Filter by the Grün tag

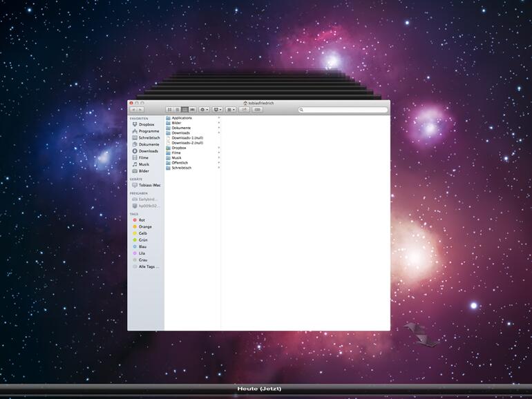point(146,240)
